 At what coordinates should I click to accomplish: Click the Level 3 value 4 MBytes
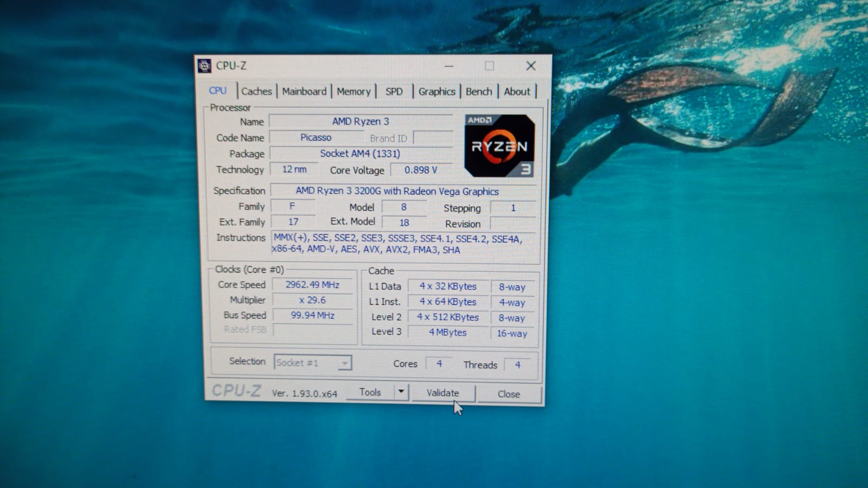coord(448,332)
